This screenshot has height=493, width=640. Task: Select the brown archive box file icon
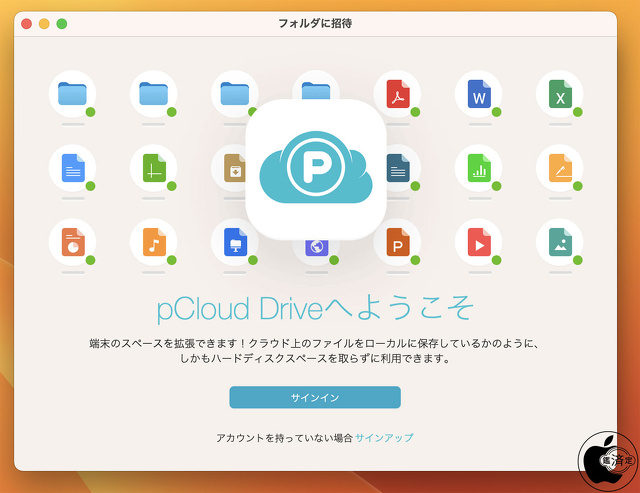[234, 168]
